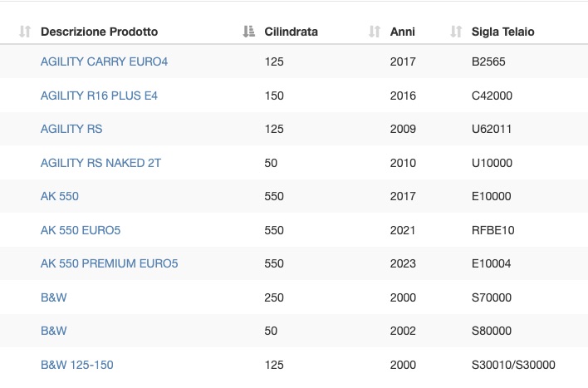
Task: Select frame code E10004
Action: pyautogui.click(x=492, y=263)
